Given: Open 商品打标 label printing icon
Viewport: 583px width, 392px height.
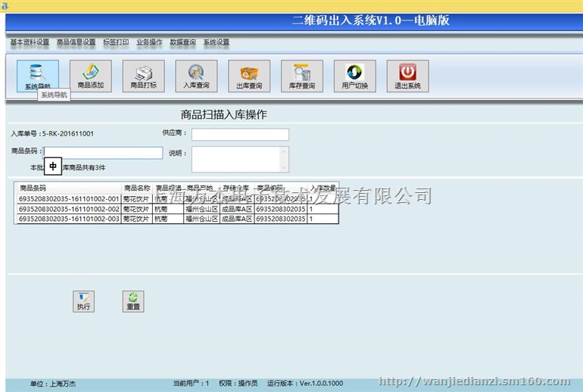Looking at the screenshot, I should click(x=143, y=76).
